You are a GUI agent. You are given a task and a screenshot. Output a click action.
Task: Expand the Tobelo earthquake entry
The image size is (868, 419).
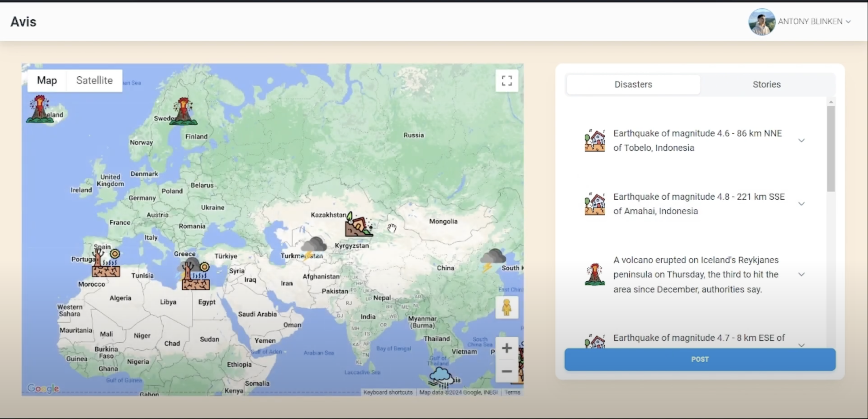tap(801, 140)
